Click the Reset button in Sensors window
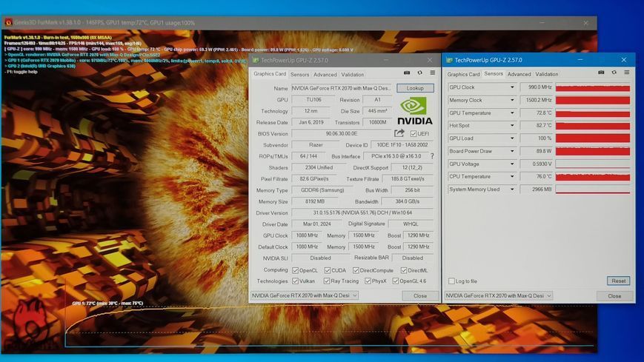This screenshot has height=362, width=644. tap(619, 281)
